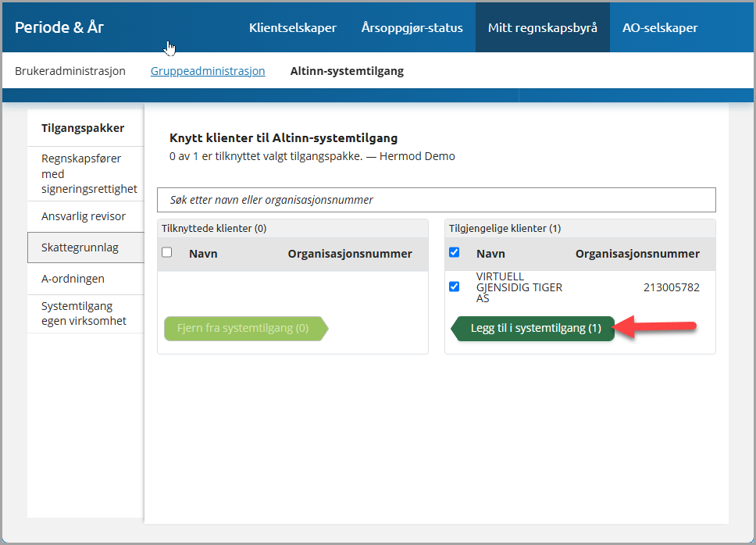Click Organisasjonsnummer header in Tilknyttede klienter
The height and width of the screenshot is (545, 756).
pyautogui.click(x=350, y=254)
